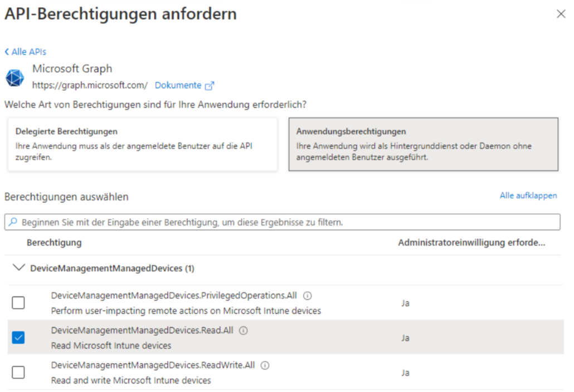Click the Administratoreinwilligung column header
Image resolution: width=574 pixels, height=392 pixels.
click(471, 242)
